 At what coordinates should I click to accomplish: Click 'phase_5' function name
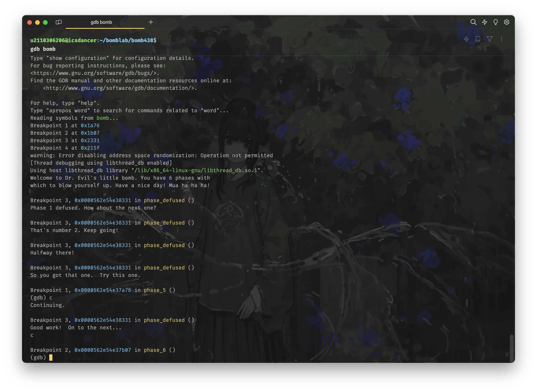click(x=155, y=290)
